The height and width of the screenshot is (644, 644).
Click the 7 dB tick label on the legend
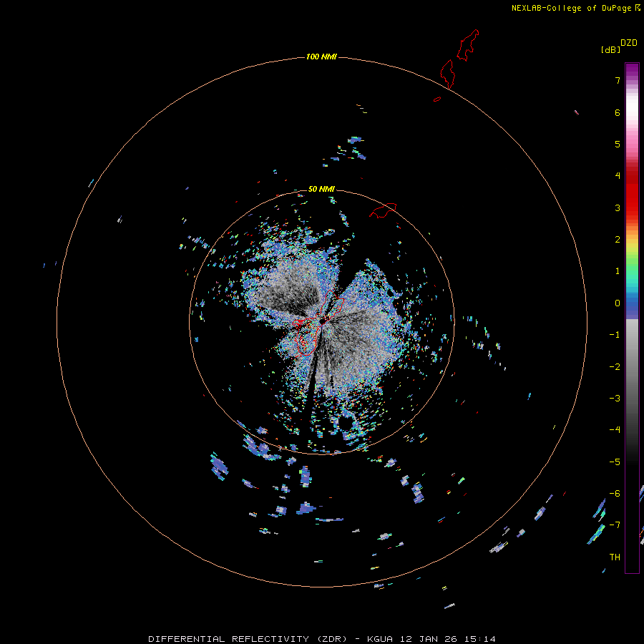point(618,80)
